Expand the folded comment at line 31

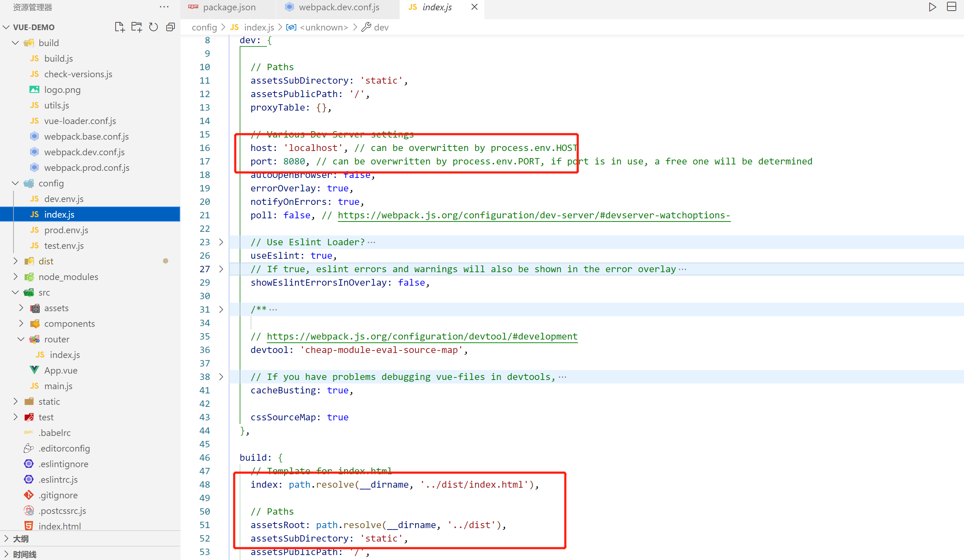point(221,309)
